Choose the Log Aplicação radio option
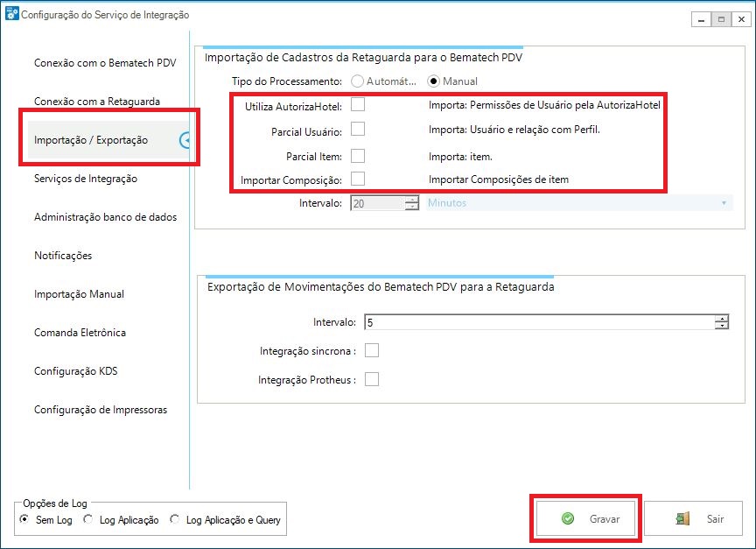 (87, 519)
